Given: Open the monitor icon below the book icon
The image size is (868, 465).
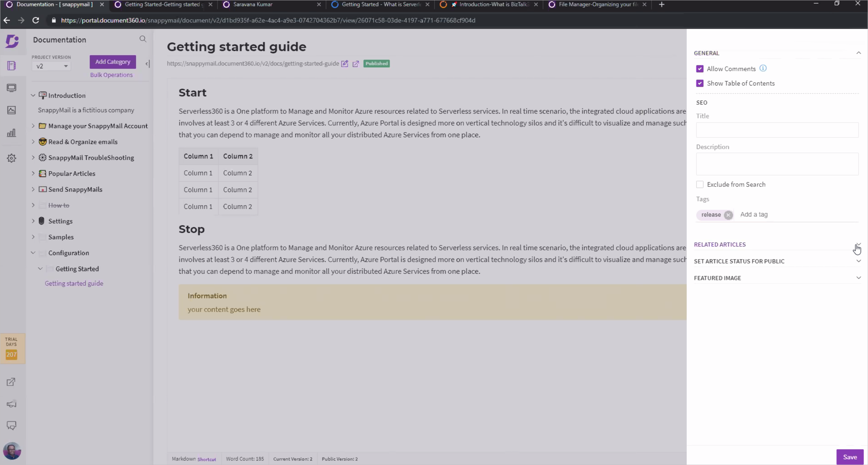Looking at the screenshot, I should click(12, 88).
